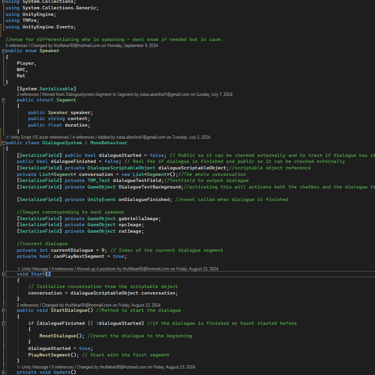Click 'ResetDialogue();' call

[x=61, y=336]
